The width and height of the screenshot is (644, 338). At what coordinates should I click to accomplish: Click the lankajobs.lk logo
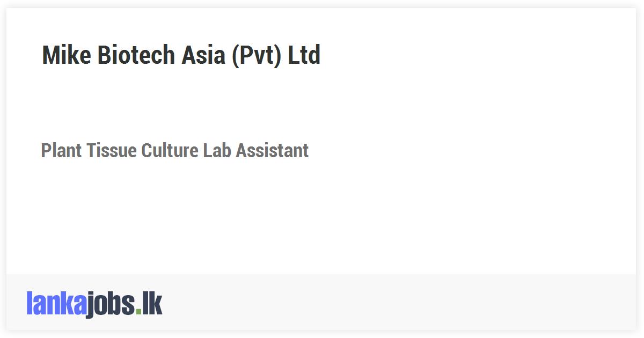(94, 304)
